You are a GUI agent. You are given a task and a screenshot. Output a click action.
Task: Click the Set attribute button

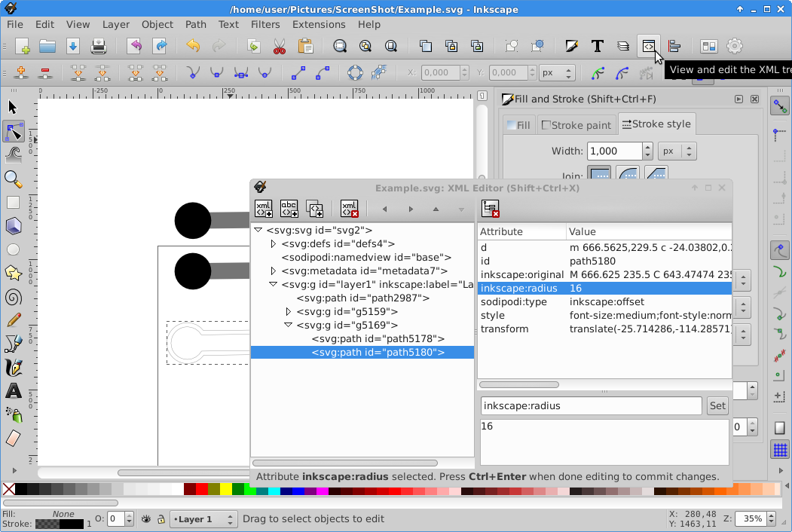click(717, 405)
